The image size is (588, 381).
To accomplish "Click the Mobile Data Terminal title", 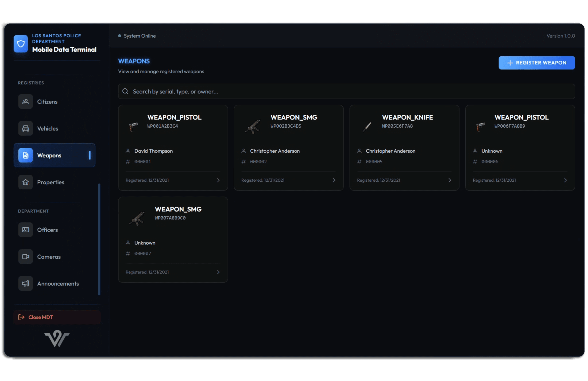I will click(x=65, y=50).
